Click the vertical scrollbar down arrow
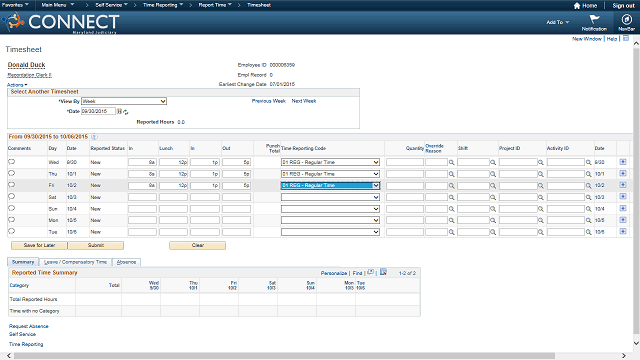Image resolution: width=640 pixels, height=360 pixels. point(636,343)
